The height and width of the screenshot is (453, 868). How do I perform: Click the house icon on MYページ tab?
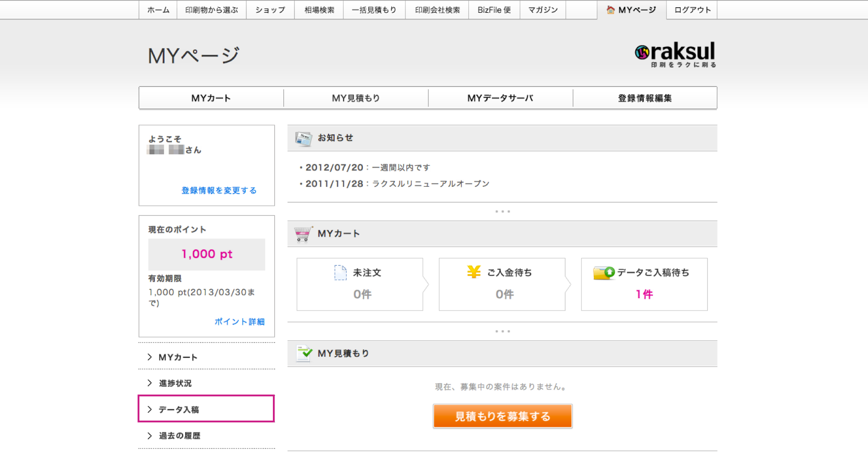610,10
